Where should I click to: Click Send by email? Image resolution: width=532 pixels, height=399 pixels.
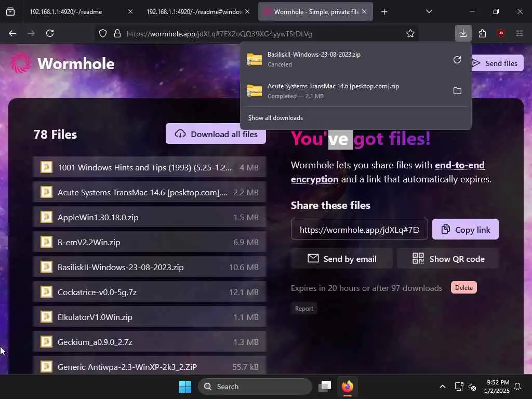(342, 259)
